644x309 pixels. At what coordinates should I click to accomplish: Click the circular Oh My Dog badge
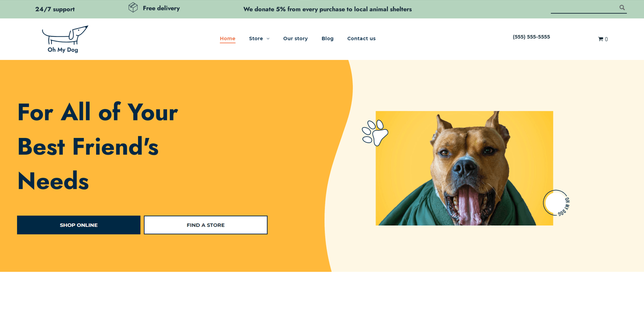click(556, 203)
